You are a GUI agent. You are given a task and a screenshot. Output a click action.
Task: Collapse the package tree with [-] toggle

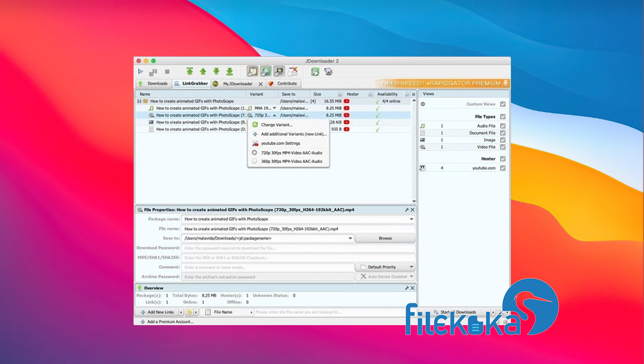click(139, 101)
